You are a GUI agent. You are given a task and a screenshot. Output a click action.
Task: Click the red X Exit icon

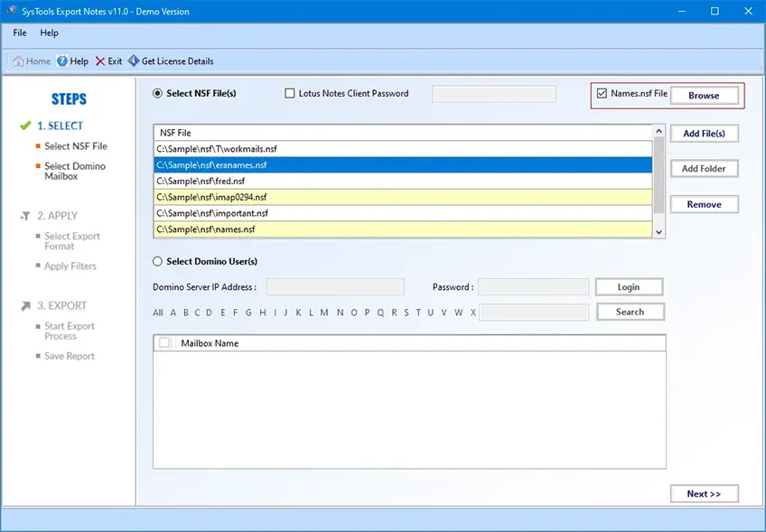pyautogui.click(x=100, y=61)
